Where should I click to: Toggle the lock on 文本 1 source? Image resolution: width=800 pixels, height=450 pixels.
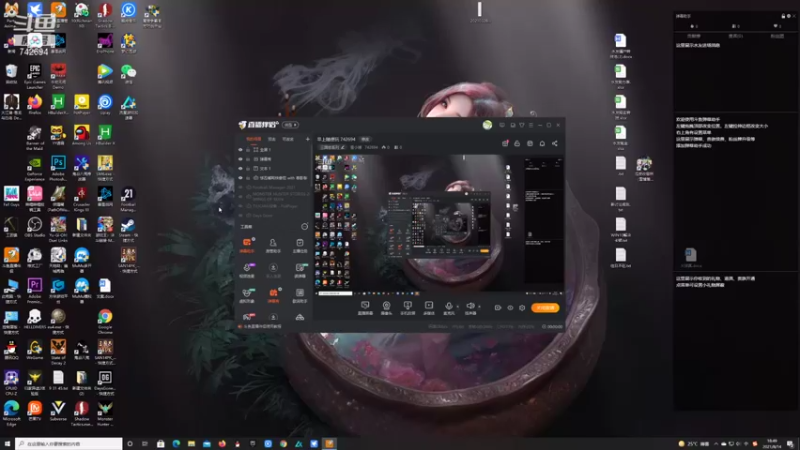(x=248, y=168)
